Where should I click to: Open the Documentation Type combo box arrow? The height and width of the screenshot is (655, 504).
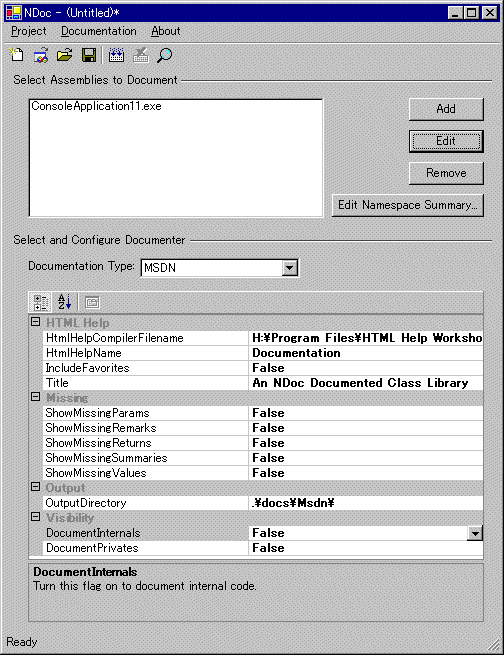289,267
